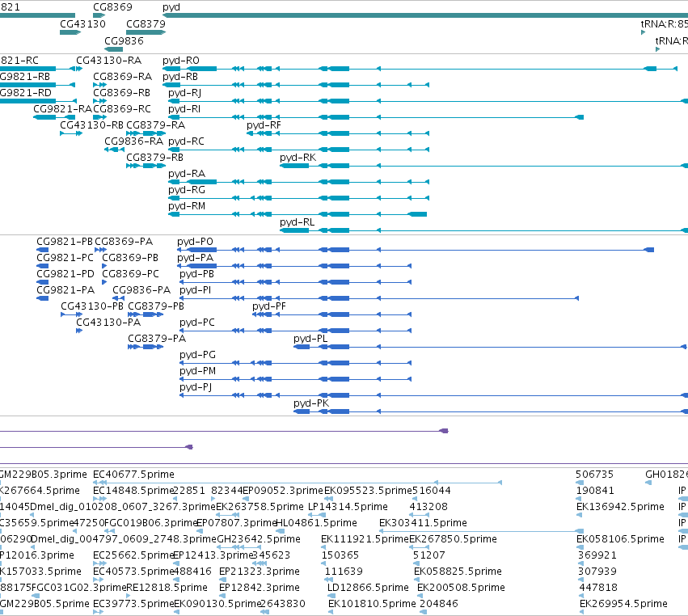Select the CG8369 gene label
This screenshot has width=688, height=616.
(x=112, y=7)
